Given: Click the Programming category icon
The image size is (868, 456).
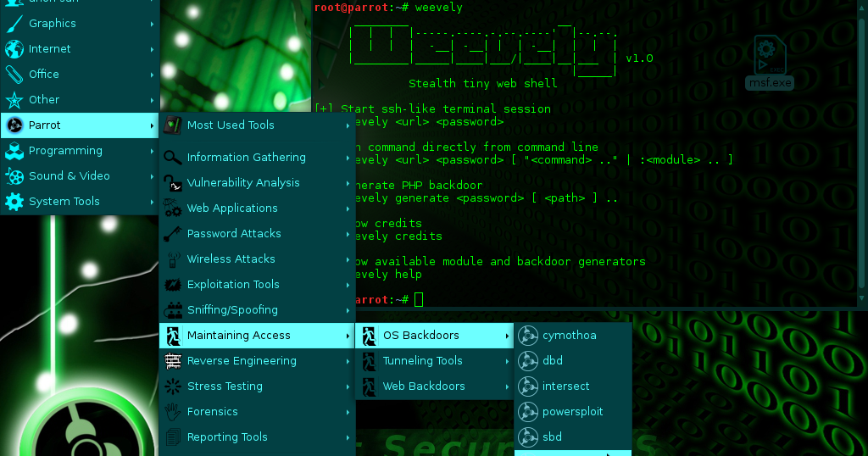Looking at the screenshot, I should 14,151.
